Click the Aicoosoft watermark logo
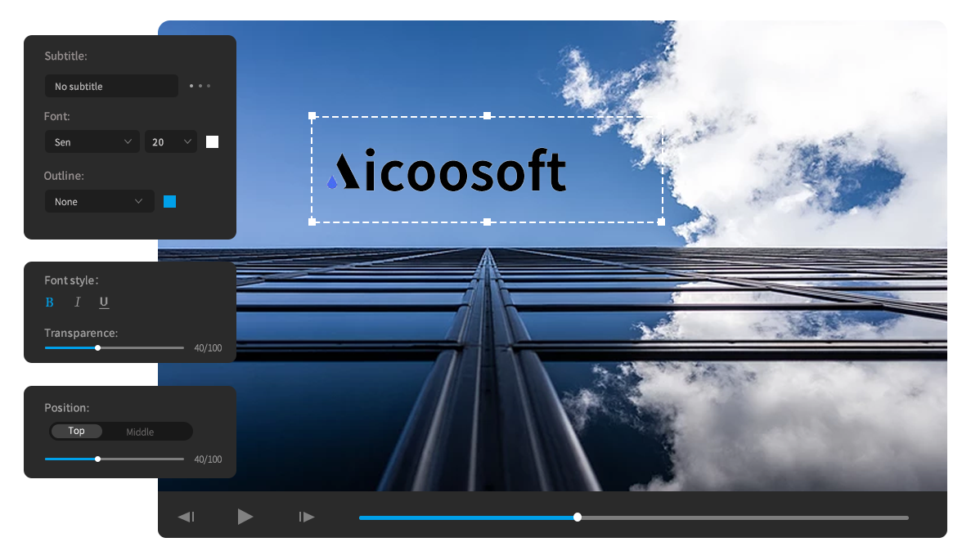This screenshot has height=551, width=980. point(447,170)
